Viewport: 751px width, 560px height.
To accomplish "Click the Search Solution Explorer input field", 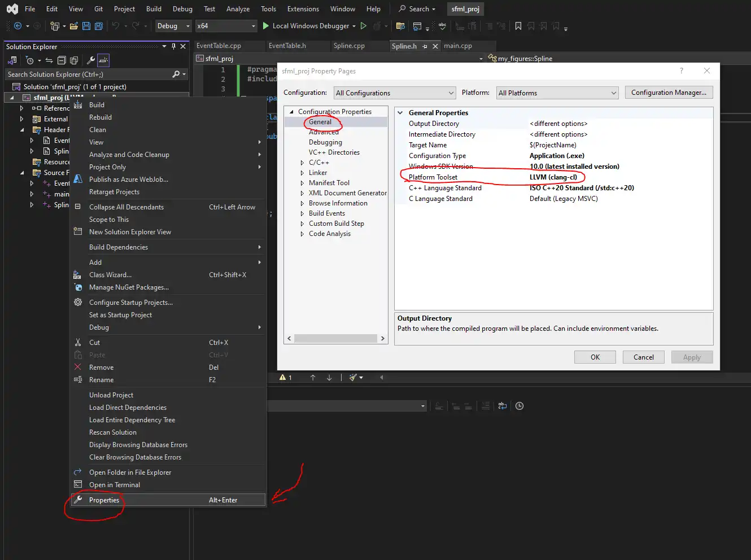I will 88,74.
